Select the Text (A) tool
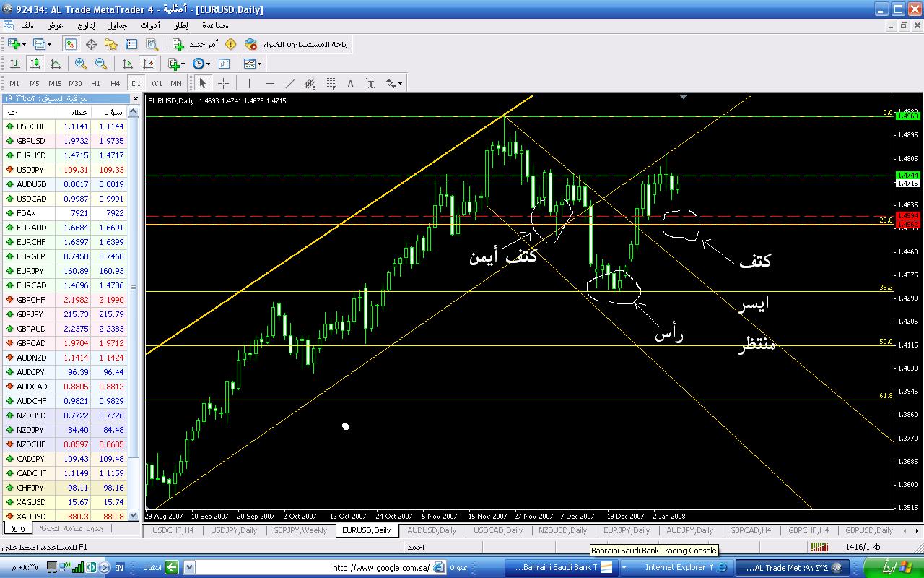The width and height of the screenshot is (924, 578). coord(351,83)
